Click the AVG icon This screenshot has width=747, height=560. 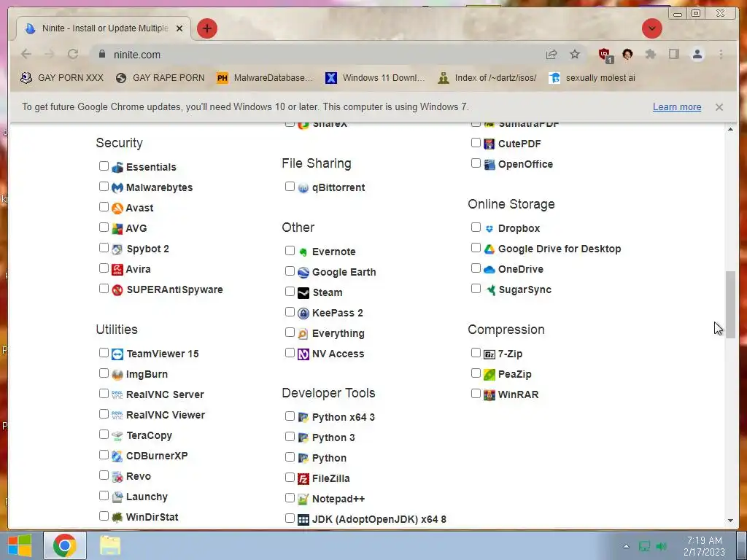pyautogui.click(x=117, y=228)
